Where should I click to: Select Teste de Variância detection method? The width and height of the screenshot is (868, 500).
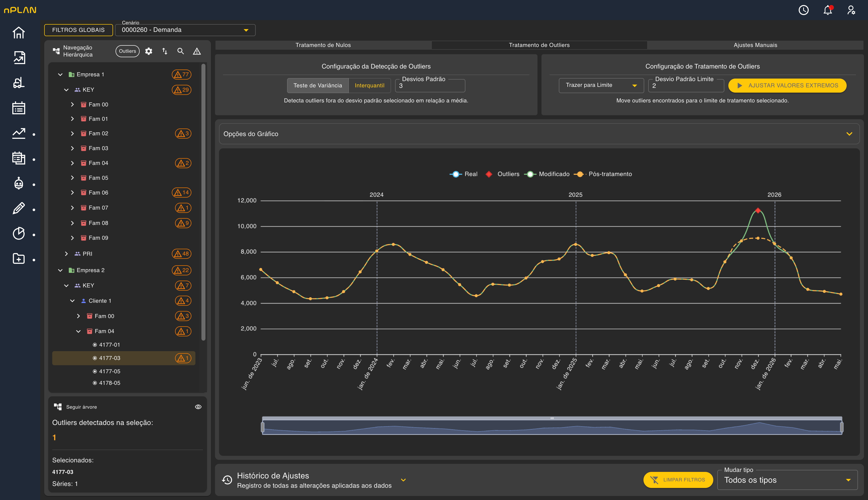tap(318, 86)
